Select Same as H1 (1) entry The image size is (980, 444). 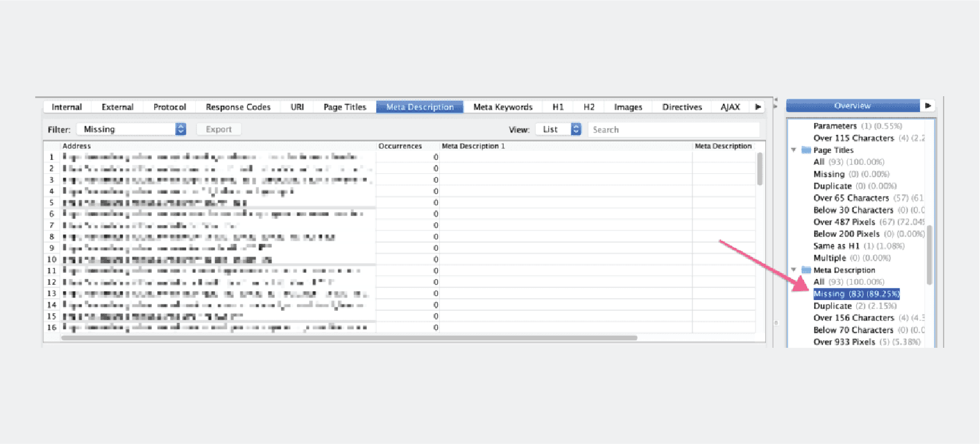[859, 246]
